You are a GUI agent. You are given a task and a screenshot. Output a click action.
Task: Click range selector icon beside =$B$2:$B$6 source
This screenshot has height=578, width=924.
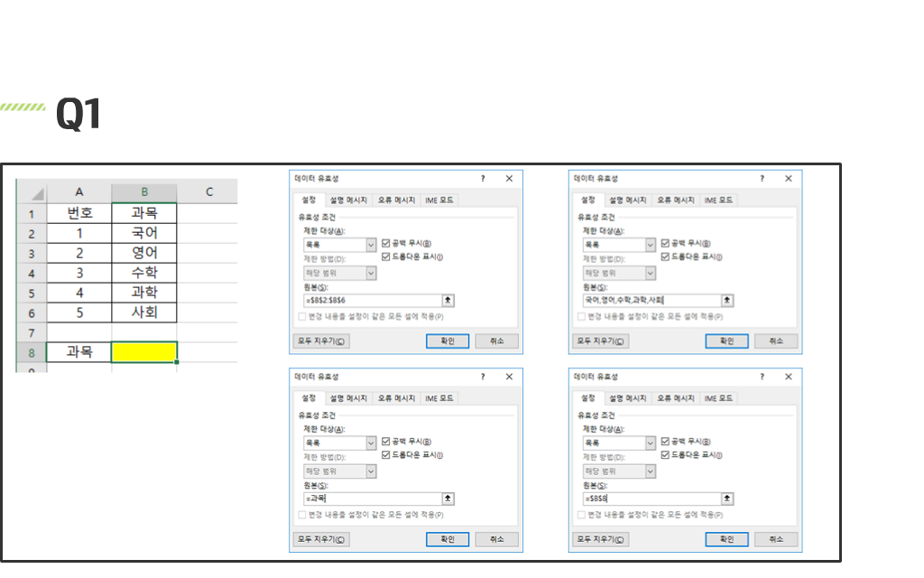pos(448,300)
